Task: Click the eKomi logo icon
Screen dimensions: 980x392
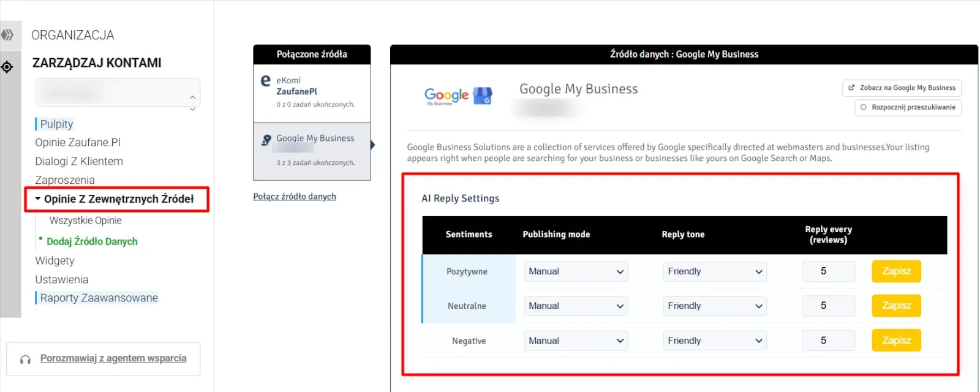Action: 265,81
